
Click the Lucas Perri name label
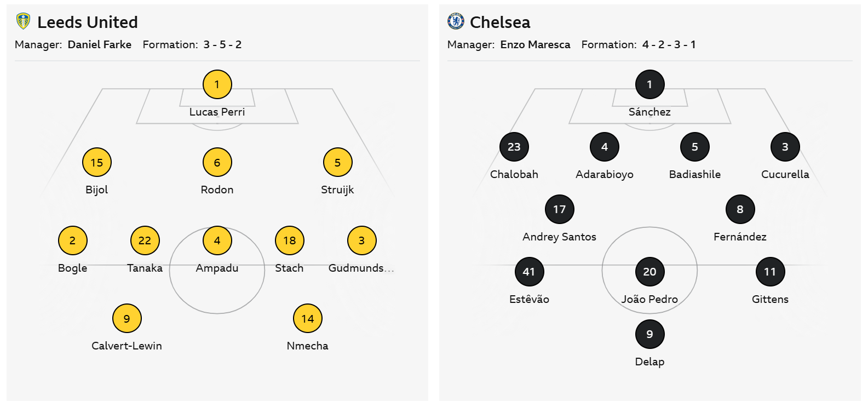point(217,112)
